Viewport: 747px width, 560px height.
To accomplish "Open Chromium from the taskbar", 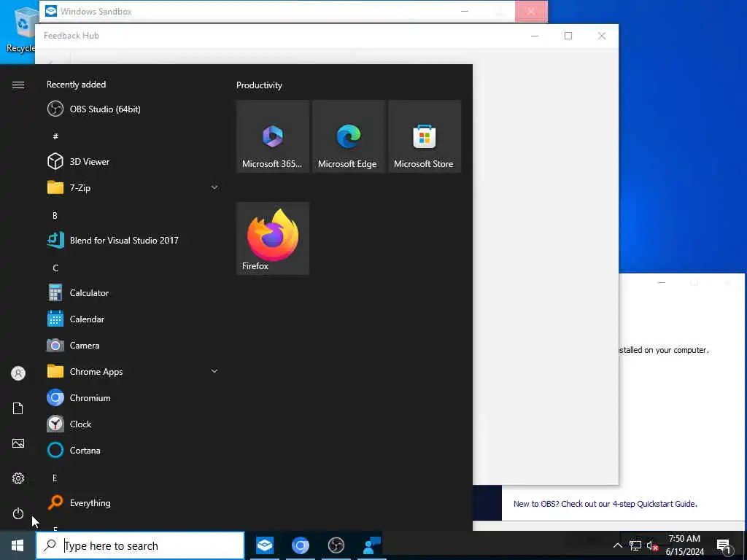I will click(x=300, y=545).
